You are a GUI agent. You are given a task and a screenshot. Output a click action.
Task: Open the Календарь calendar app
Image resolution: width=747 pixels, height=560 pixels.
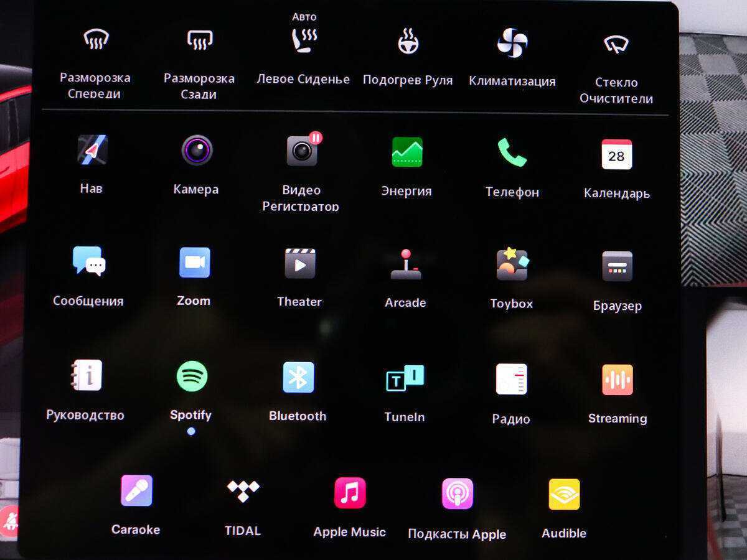(x=616, y=154)
